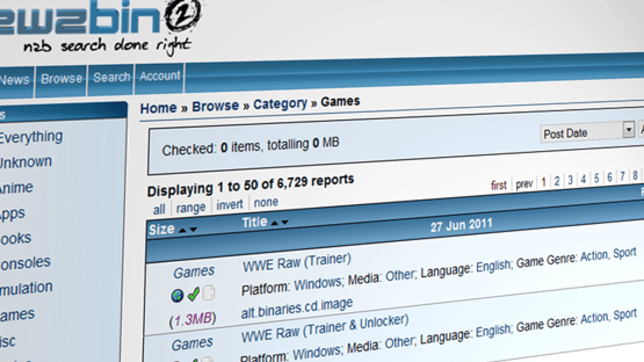Screen dimensions: 644x362
Task: Click Action genre in WWE Raw (Trainer) row
Action: [594, 256]
